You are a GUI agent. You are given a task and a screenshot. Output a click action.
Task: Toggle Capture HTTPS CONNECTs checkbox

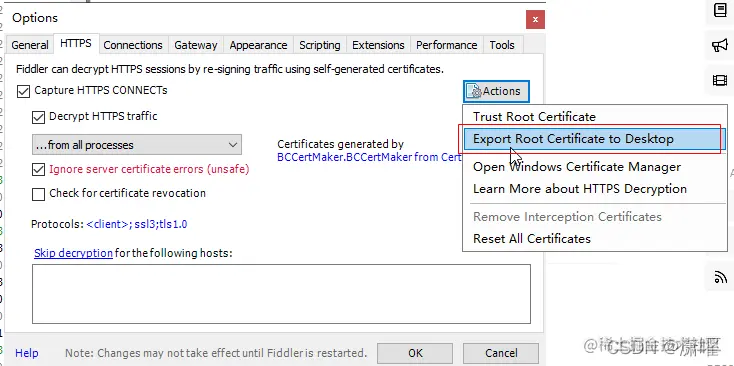(23, 91)
